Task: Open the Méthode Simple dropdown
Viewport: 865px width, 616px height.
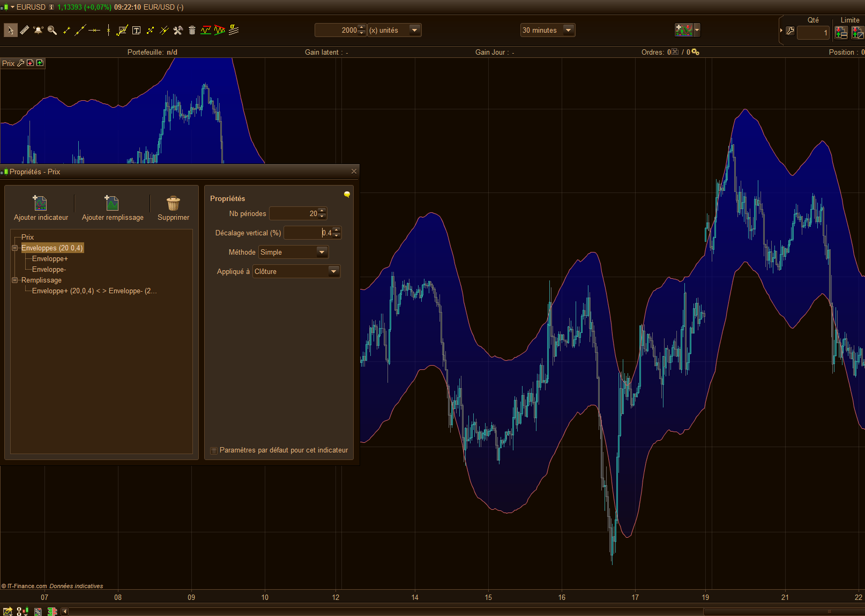Action: pyautogui.click(x=294, y=252)
